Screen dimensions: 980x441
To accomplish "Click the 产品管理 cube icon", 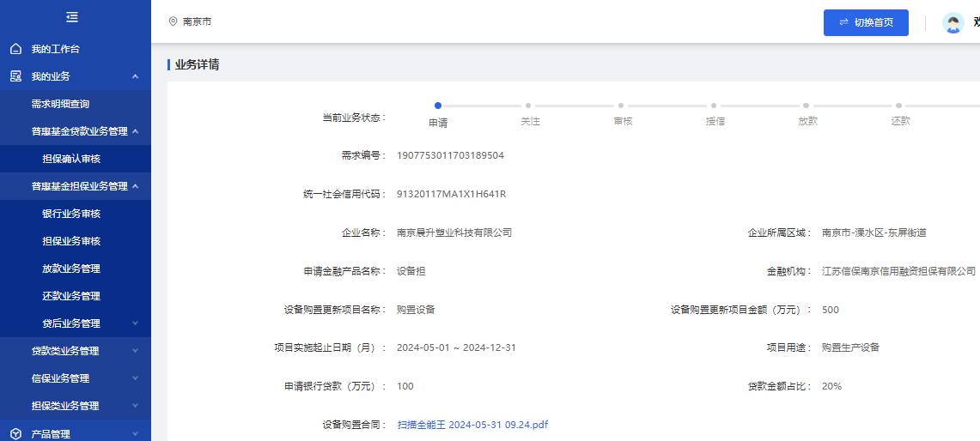I will (15, 434).
